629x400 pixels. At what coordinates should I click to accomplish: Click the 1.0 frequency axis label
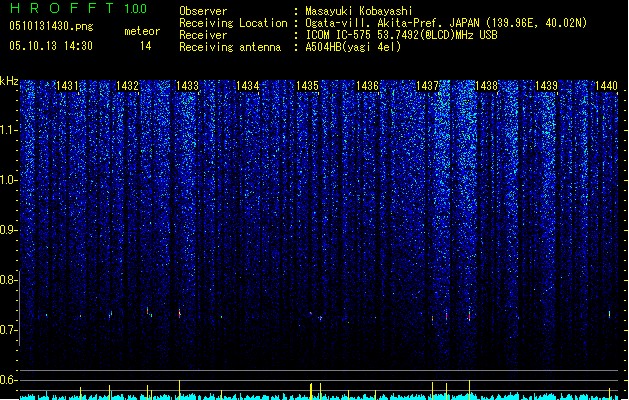[8, 180]
